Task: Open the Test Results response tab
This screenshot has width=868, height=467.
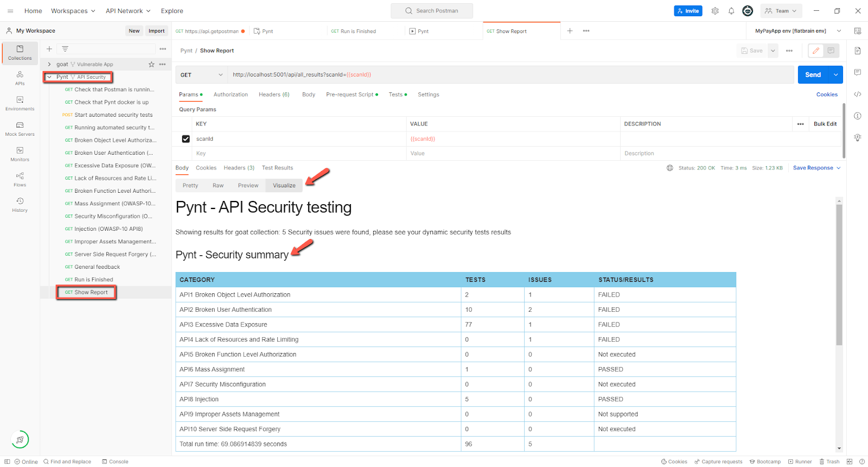Action: pos(277,168)
